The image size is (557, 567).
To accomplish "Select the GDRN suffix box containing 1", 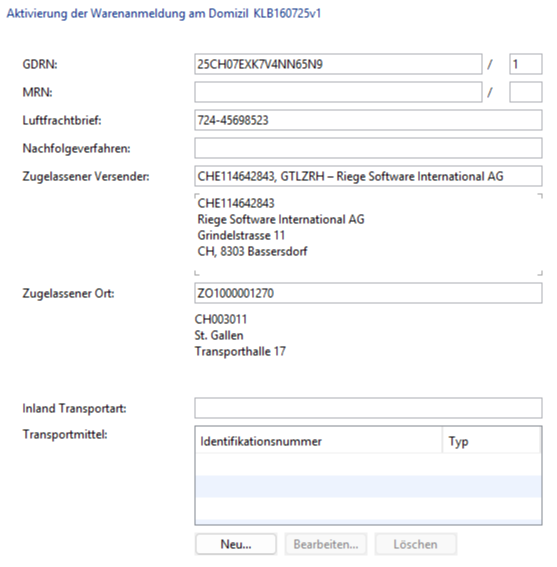I will 526,64.
